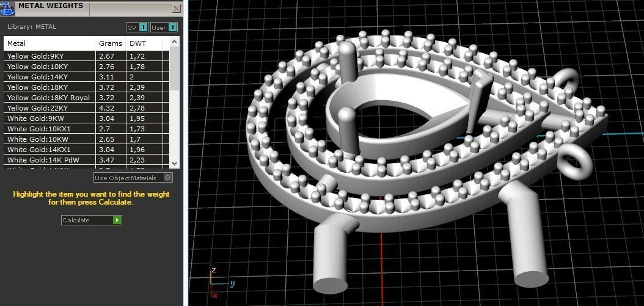Click the DWT column header
Image resolution: width=644 pixels, height=306 pixels.
[x=145, y=43]
